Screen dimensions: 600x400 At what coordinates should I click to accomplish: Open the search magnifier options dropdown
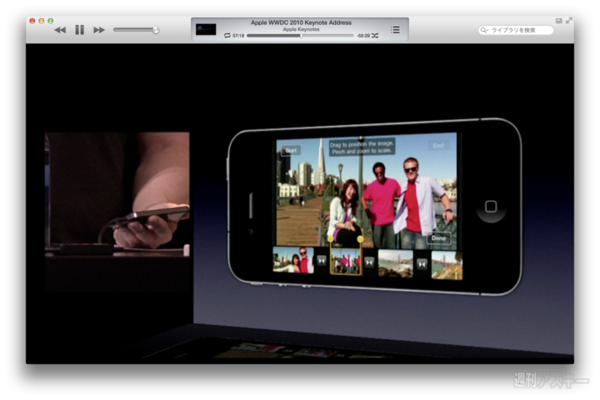484,30
